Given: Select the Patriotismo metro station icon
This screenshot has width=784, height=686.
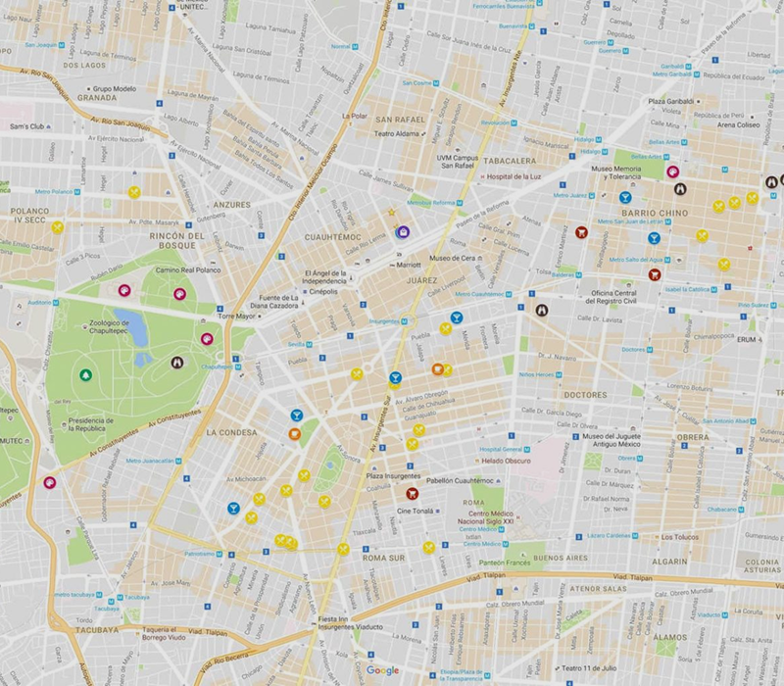Looking at the screenshot, I should point(219,554).
